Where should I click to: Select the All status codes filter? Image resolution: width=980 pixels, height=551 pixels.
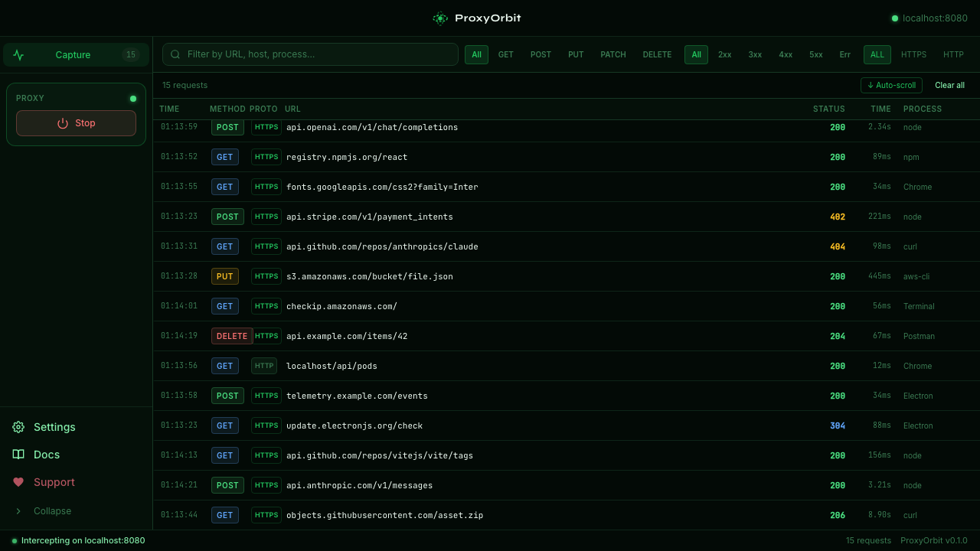(696, 54)
